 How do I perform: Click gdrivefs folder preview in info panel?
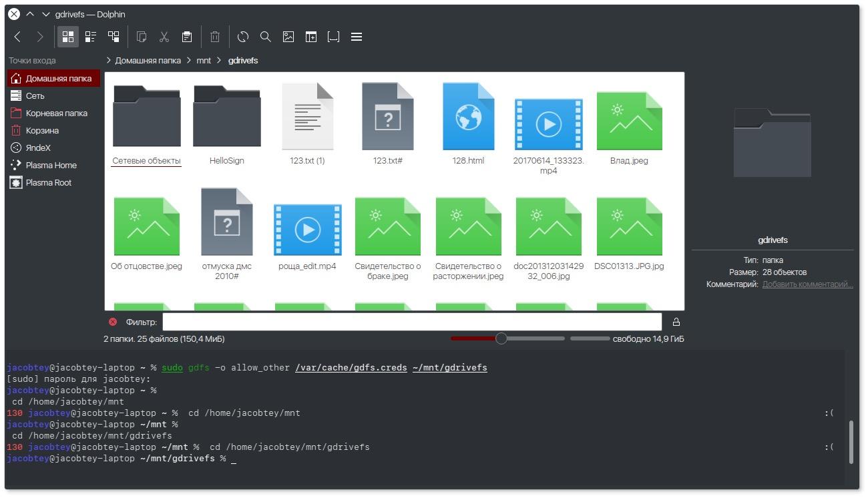coord(773,143)
